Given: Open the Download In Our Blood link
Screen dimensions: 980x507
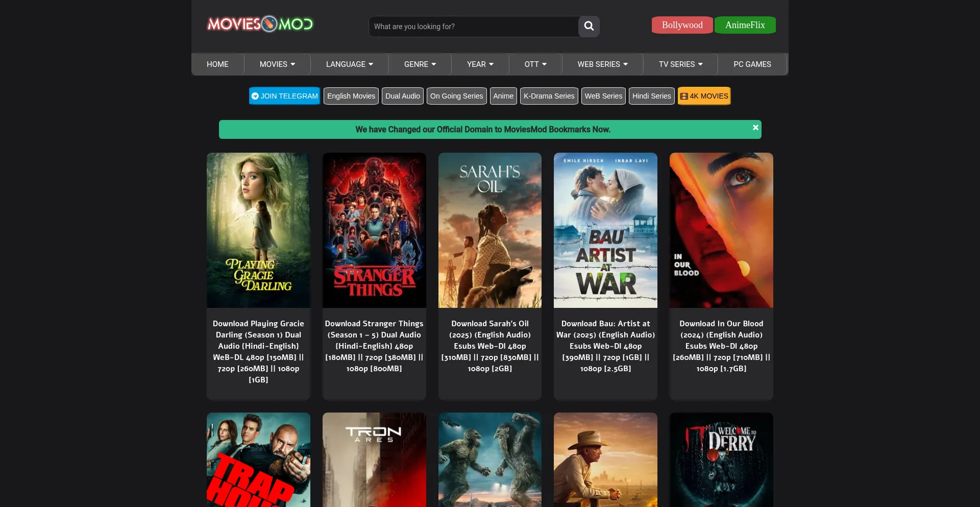Looking at the screenshot, I should point(721,346).
